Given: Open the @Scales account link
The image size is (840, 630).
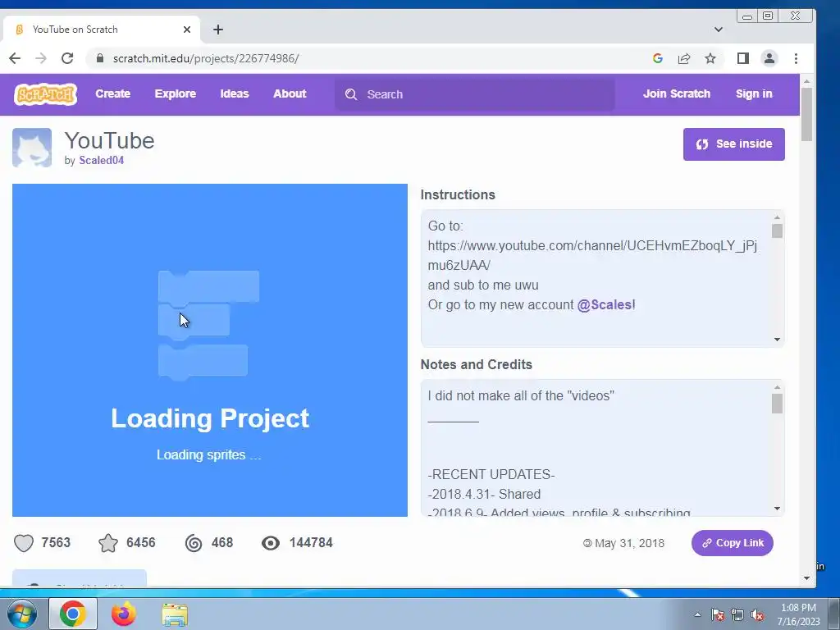Looking at the screenshot, I should click(x=605, y=305).
